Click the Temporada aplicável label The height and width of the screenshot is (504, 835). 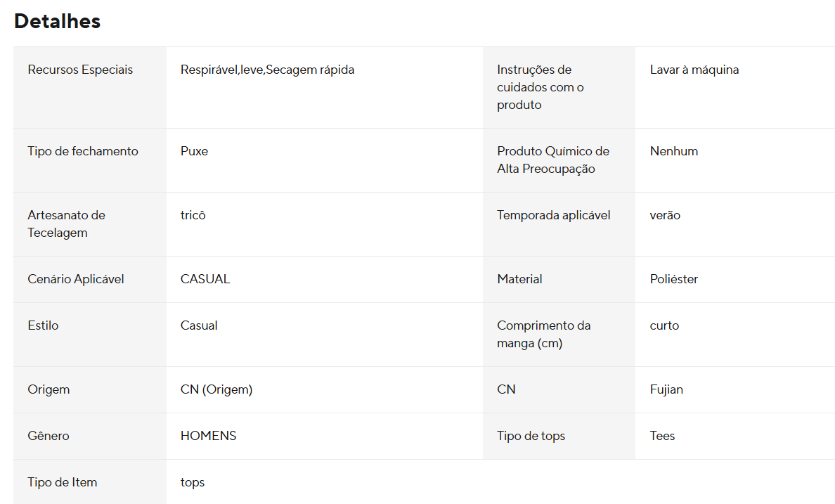[553, 216]
